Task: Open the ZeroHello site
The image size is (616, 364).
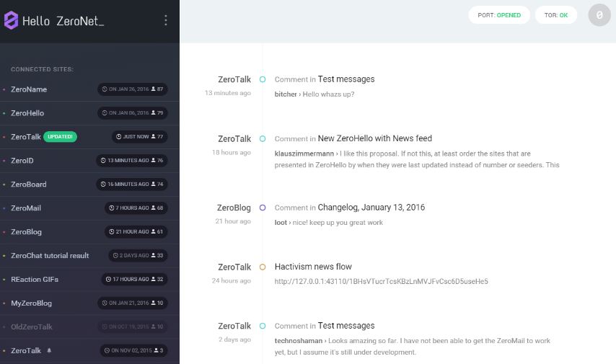Action: [27, 113]
